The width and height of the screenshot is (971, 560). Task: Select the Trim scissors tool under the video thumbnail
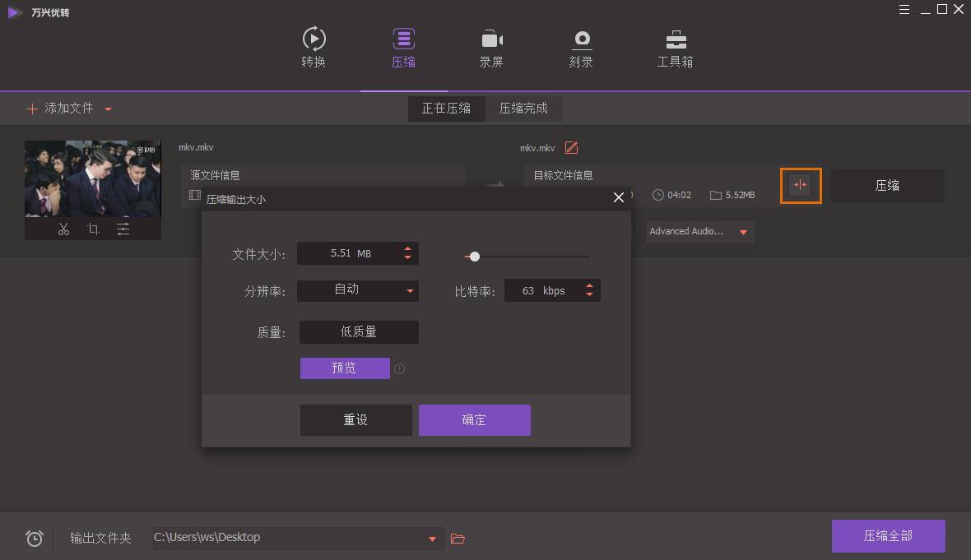63,229
